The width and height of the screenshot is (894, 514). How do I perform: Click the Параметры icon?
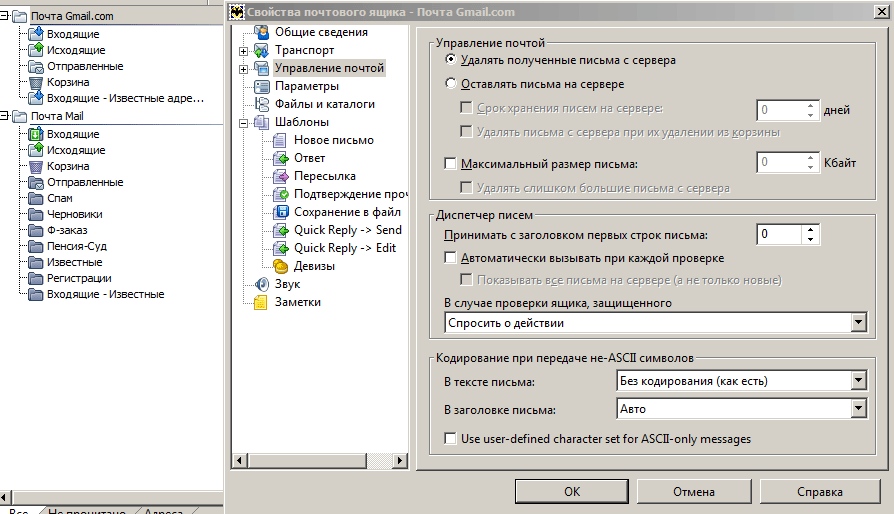click(x=261, y=86)
